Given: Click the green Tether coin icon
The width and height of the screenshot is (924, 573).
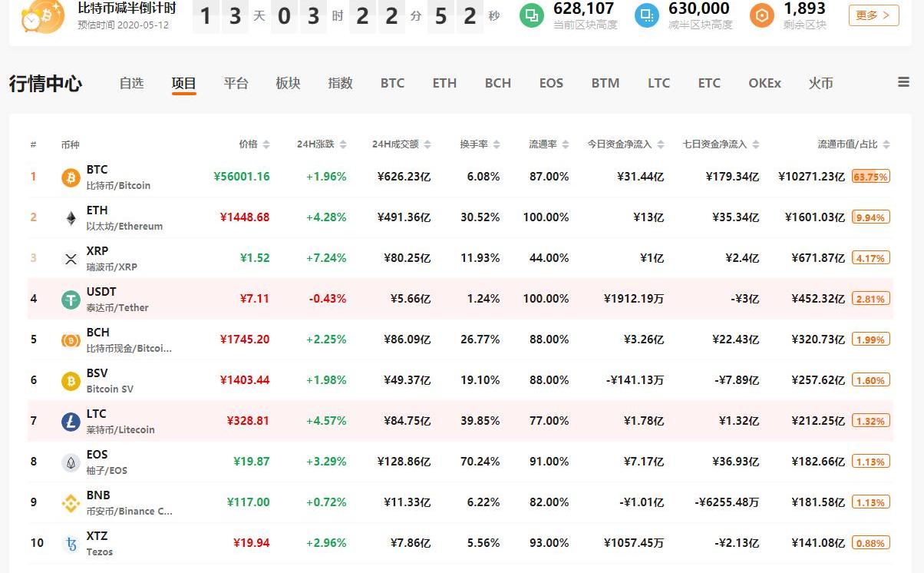Looking at the screenshot, I should (x=71, y=300).
